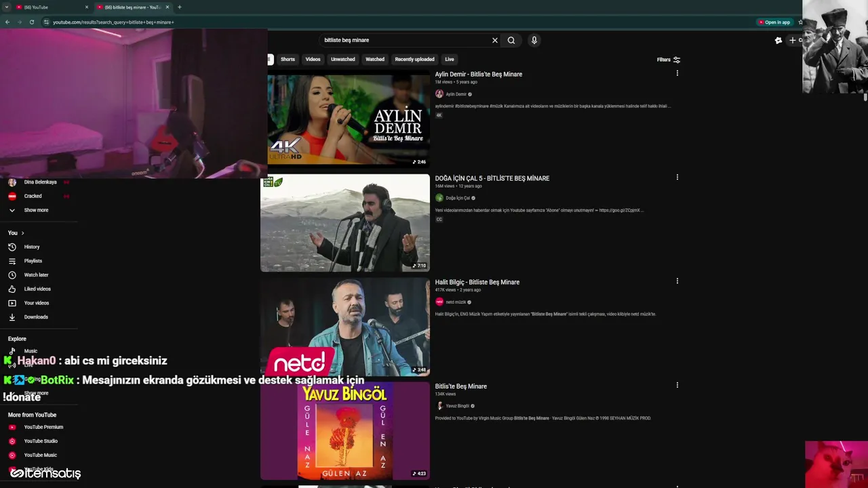Reload the page with the refresh icon
868x488 pixels.
coord(31,22)
